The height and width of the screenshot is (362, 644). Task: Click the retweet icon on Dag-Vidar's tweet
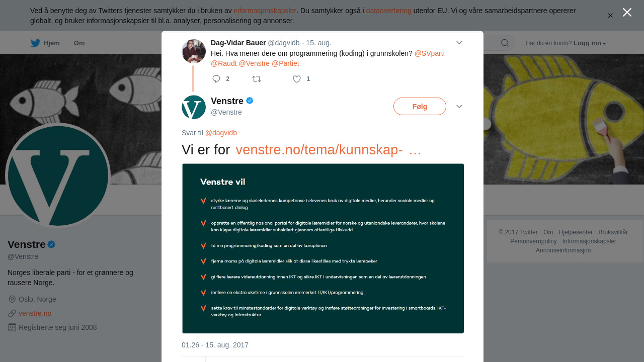pyautogui.click(x=257, y=79)
